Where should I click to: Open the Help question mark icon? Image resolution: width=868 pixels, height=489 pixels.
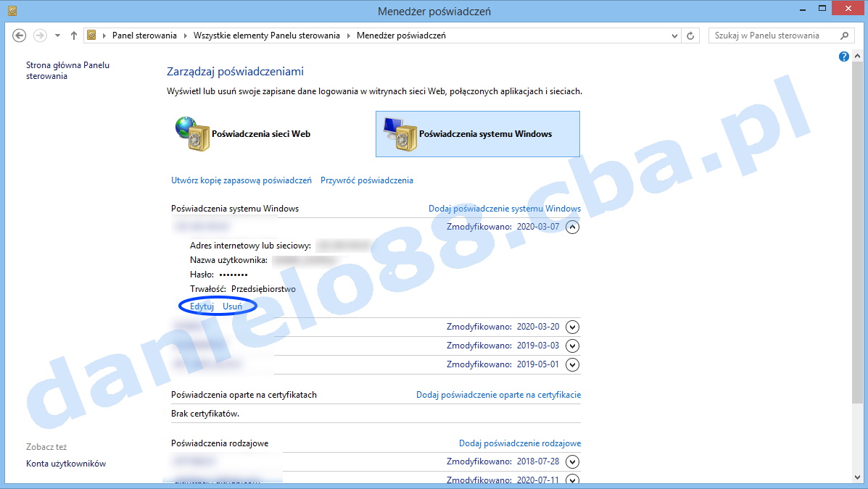[x=844, y=57]
